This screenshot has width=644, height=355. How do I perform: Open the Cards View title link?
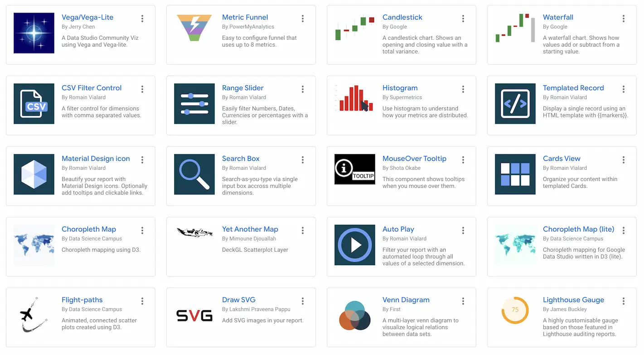tap(562, 158)
